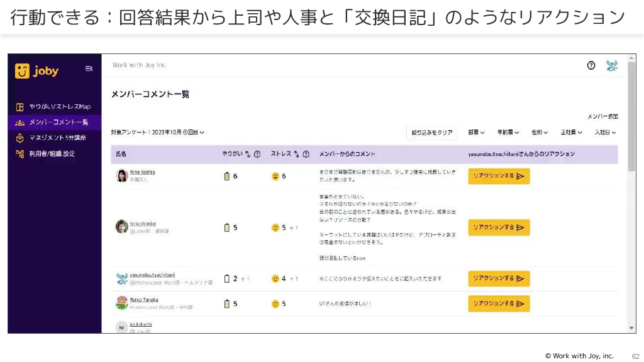Expand the 年齢層 filter dropdown

click(x=508, y=133)
